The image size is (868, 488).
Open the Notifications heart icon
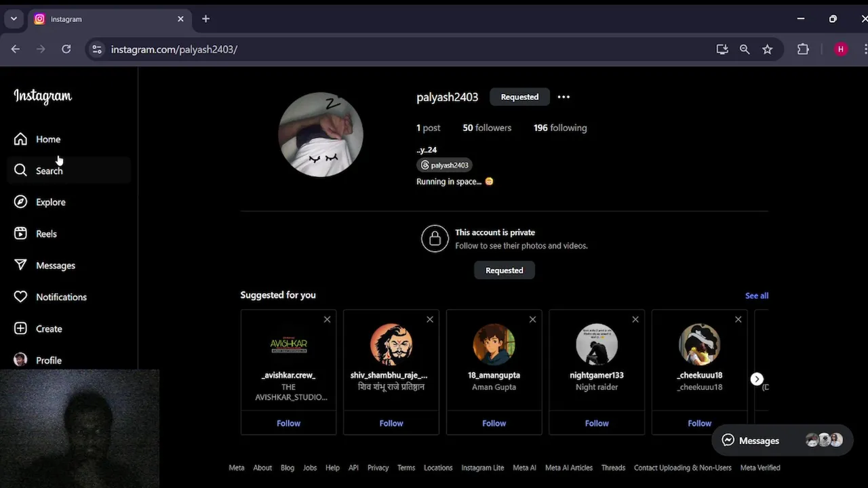20,297
